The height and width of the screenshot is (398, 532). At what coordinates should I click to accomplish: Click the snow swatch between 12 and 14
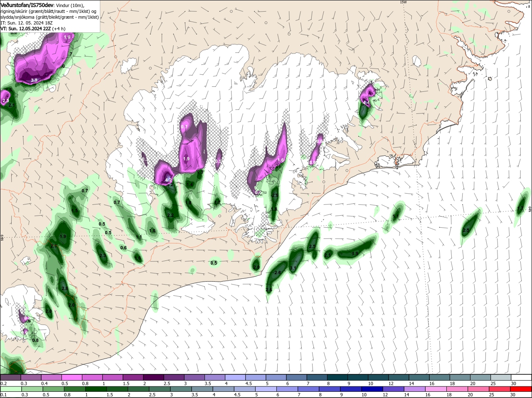click(399, 378)
